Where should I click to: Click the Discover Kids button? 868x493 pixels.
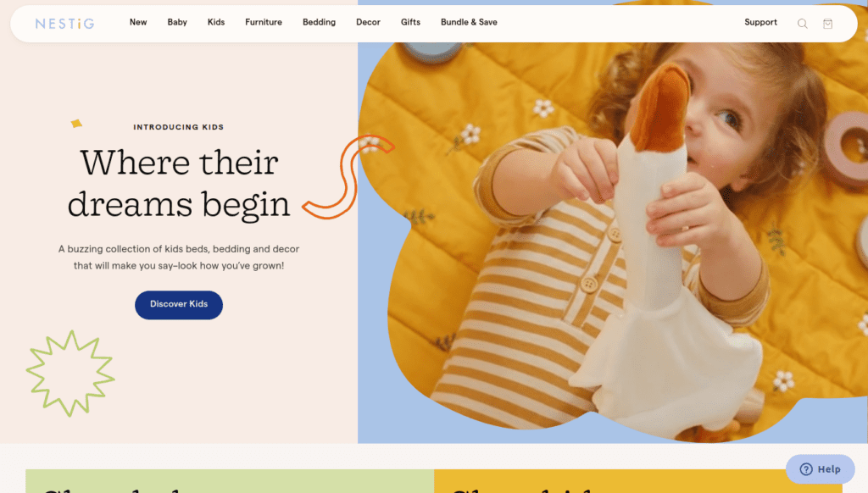click(179, 305)
